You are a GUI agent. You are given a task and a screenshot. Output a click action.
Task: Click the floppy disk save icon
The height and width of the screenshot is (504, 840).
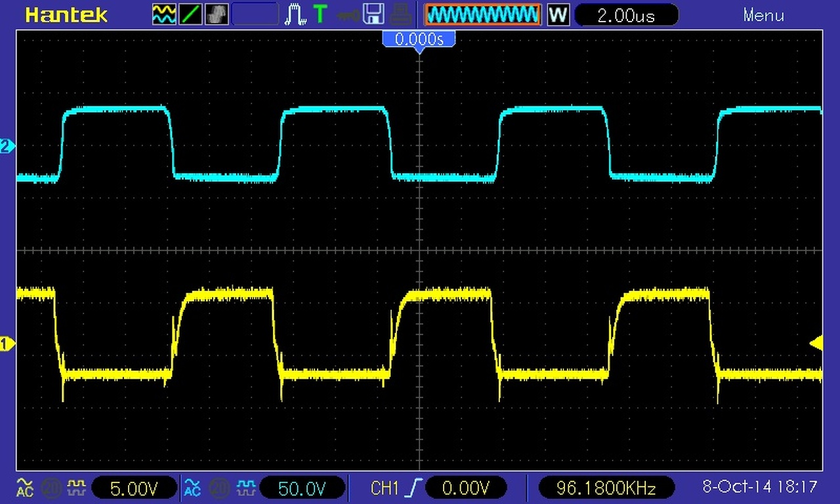(x=373, y=14)
